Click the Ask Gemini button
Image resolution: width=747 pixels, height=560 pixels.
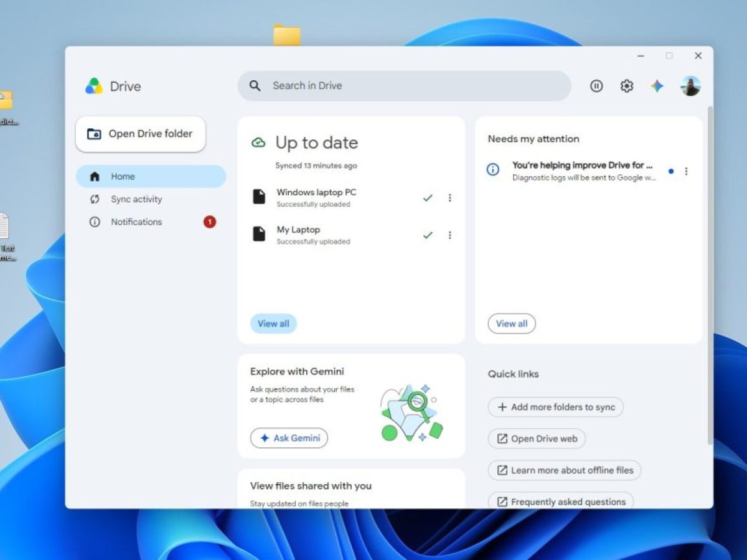click(x=289, y=438)
